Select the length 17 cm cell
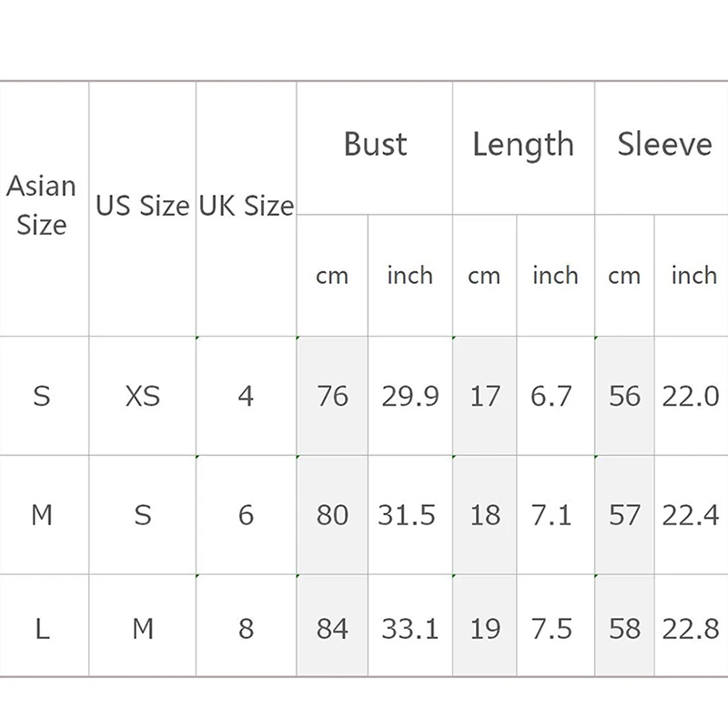The height and width of the screenshot is (728, 728). (x=485, y=396)
